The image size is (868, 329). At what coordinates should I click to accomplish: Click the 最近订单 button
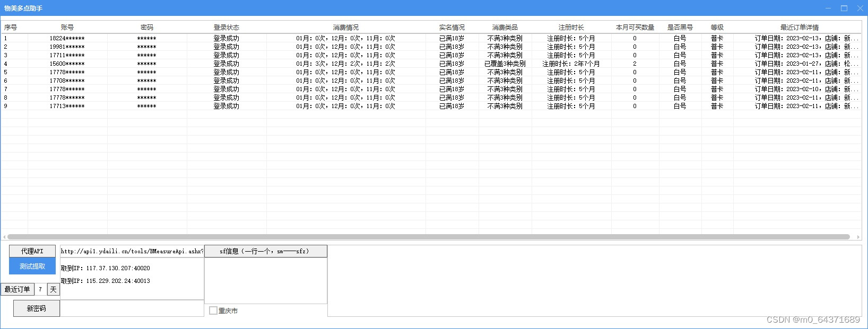18,289
